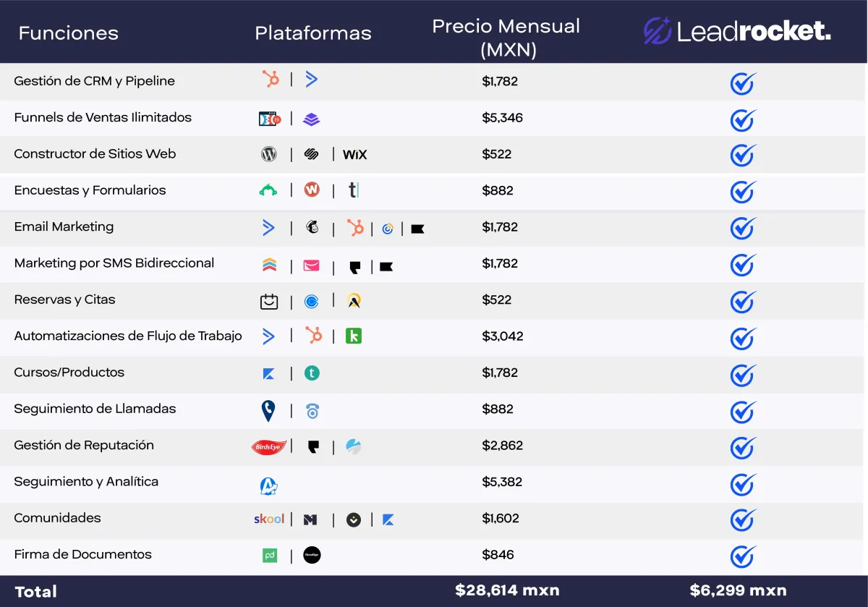Click the Typeform icon in Encuestas row
The width and height of the screenshot is (868, 607).
[353, 190]
